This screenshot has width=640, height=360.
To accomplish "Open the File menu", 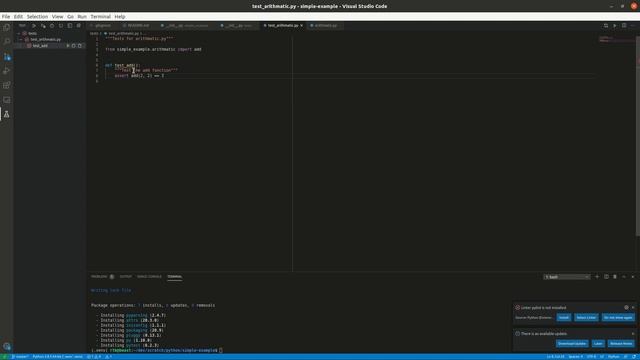I will 6,17.
